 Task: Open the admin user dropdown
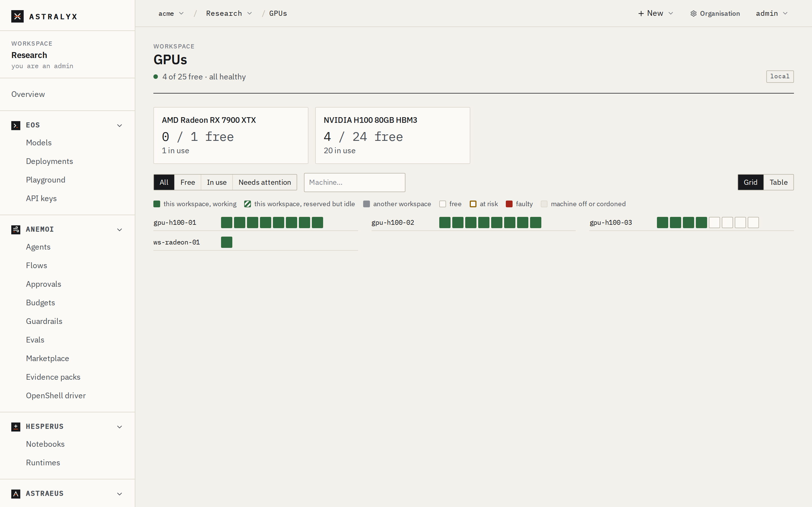tap(771, 14)
